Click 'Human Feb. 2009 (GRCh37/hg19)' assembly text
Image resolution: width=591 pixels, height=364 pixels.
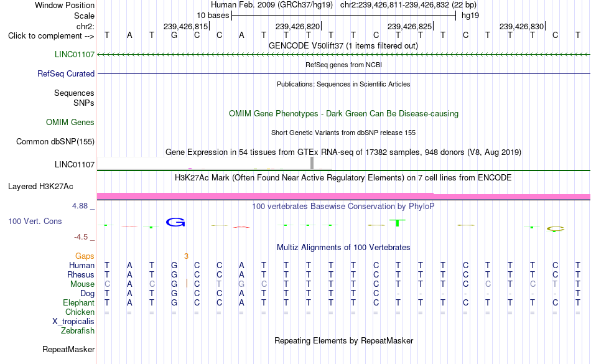(272, 5)
